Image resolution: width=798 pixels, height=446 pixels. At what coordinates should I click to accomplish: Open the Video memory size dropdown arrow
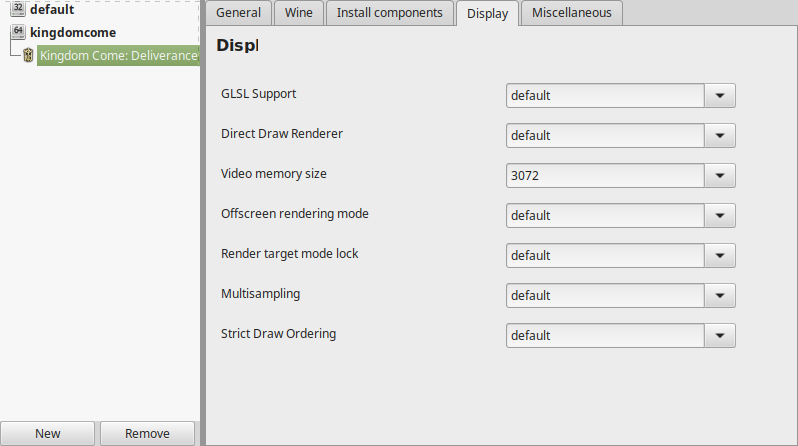(720, 176)
